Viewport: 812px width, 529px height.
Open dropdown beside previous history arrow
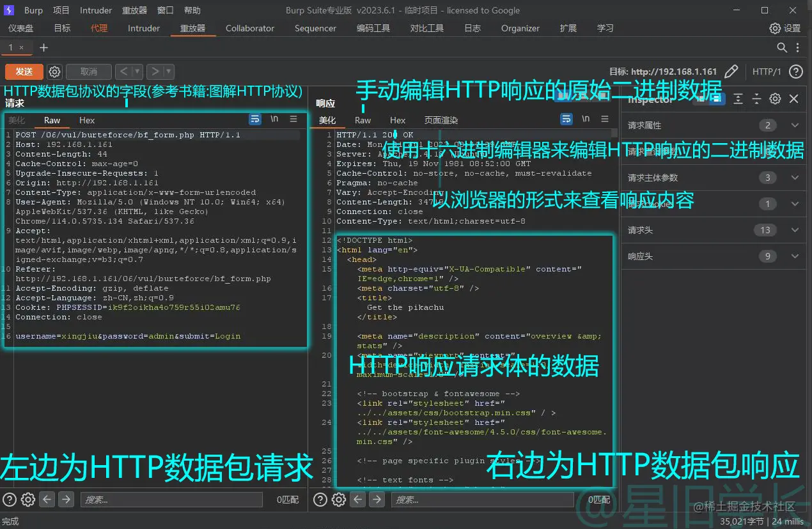point(137,72)
